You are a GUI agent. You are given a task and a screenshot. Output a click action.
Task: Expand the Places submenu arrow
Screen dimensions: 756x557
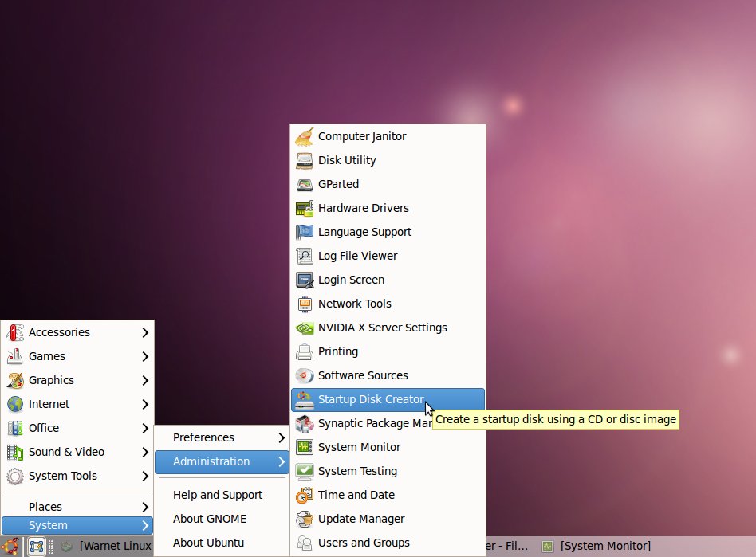pos(145,507)
